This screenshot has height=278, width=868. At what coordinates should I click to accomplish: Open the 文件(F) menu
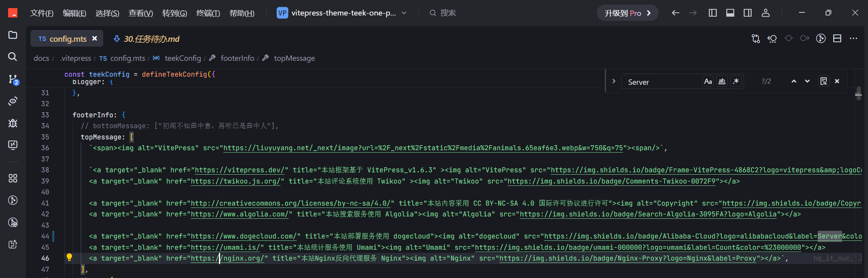click(42, 13)
